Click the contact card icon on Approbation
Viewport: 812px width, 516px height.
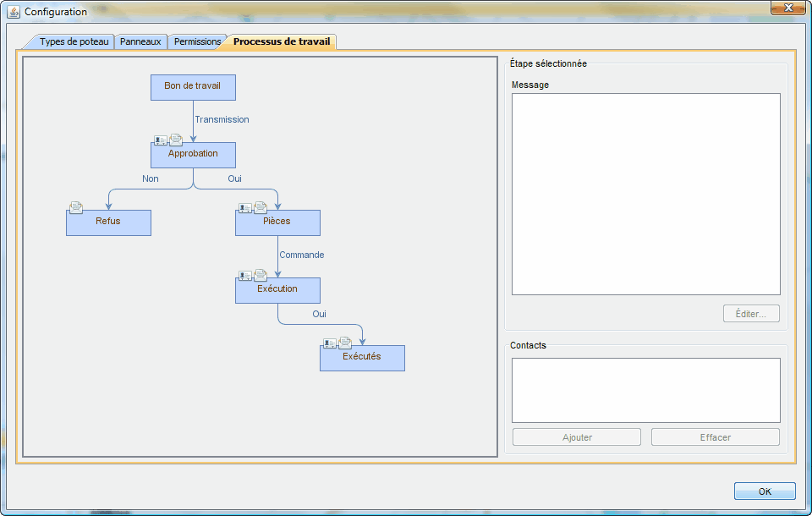(x=161, y=140)
